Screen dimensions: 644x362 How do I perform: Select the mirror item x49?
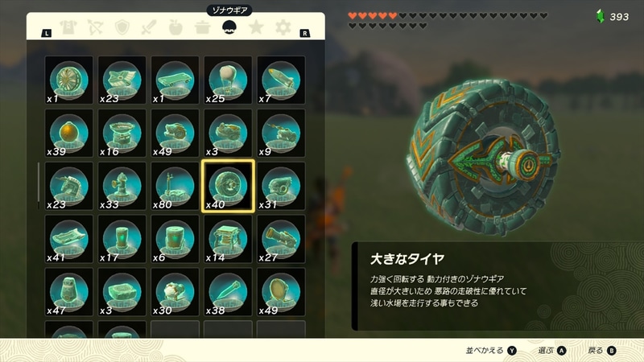(281, 292)
